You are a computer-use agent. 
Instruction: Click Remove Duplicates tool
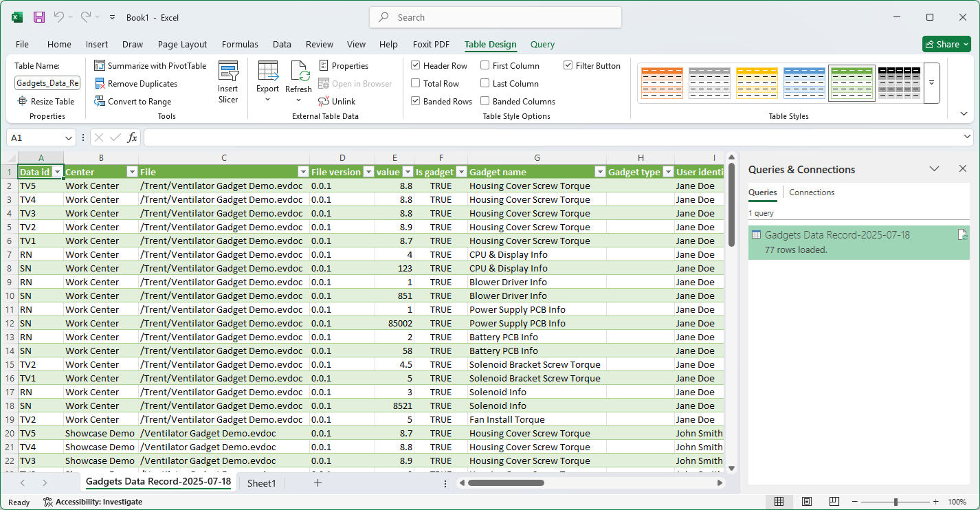coord(136,84)
